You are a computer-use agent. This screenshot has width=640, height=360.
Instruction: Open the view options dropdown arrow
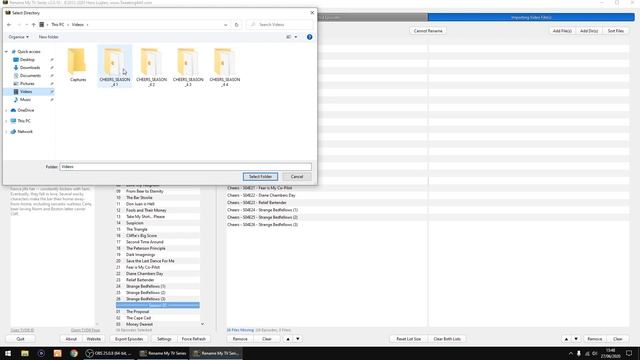296,37
